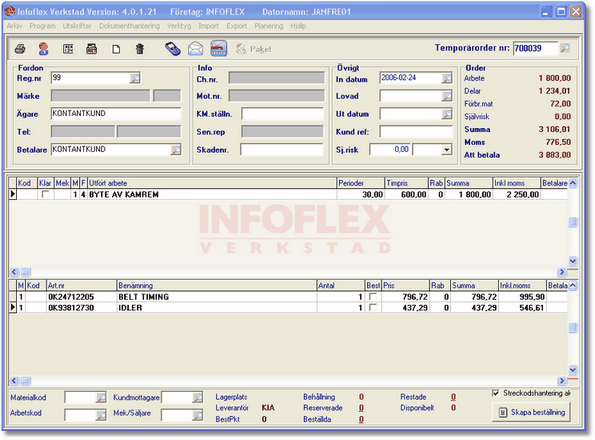The height and width of the screenshot is (440, 595).
Task: Open the Arkiv menu
Action: click(x=14, y=26)
